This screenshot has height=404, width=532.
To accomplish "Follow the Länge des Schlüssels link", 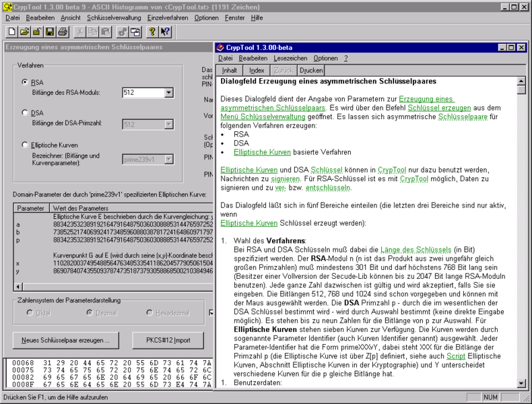I will pyautogui.click(x=415, y=250).
